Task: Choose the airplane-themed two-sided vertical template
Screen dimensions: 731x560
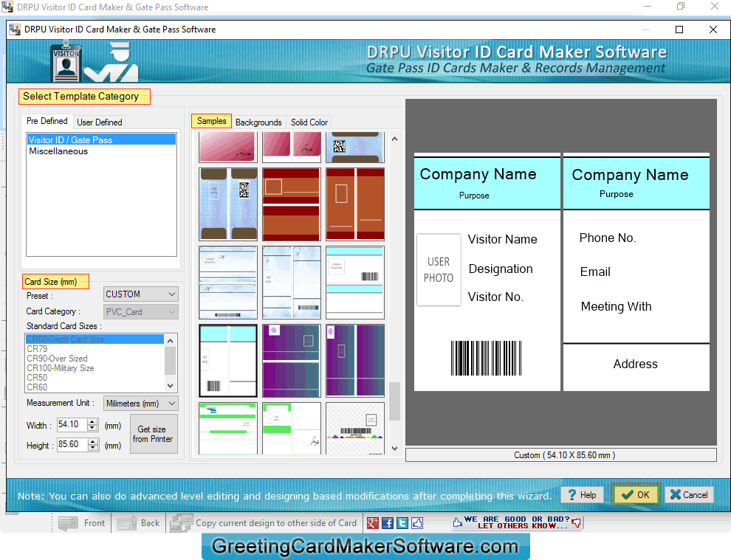Action: click(x=292, y=283)
